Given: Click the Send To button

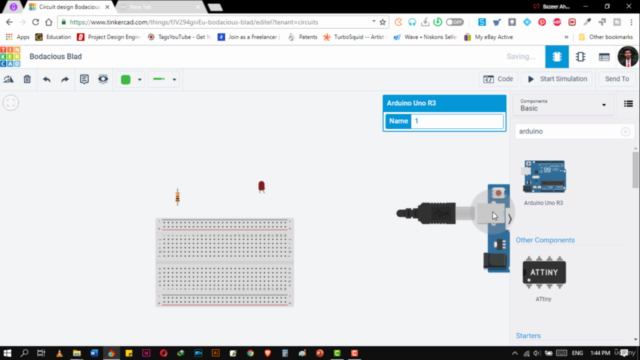Looking at the screenshot, I should (x=617, y=79).
